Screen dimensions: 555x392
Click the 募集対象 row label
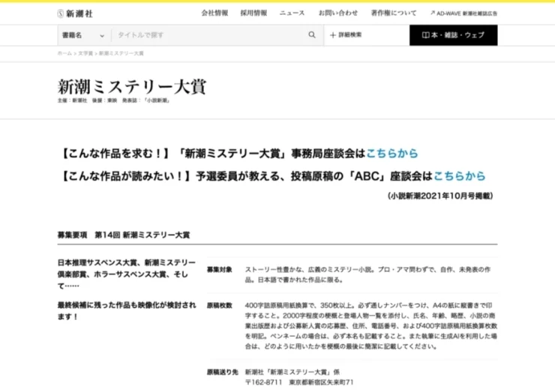pyautogui.click(x=220, y=270)
